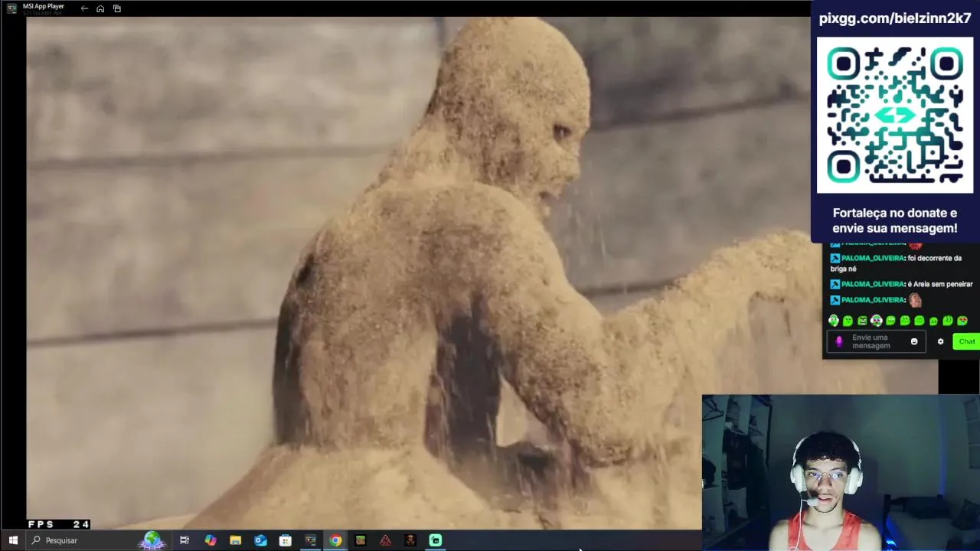Open Microsoft Store from the taskbar

coord(286,540)
